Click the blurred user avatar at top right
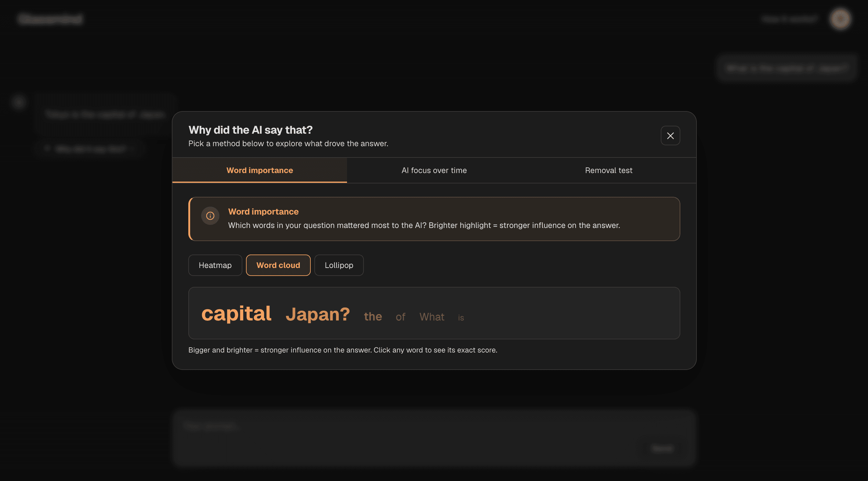 coord(840,19)
